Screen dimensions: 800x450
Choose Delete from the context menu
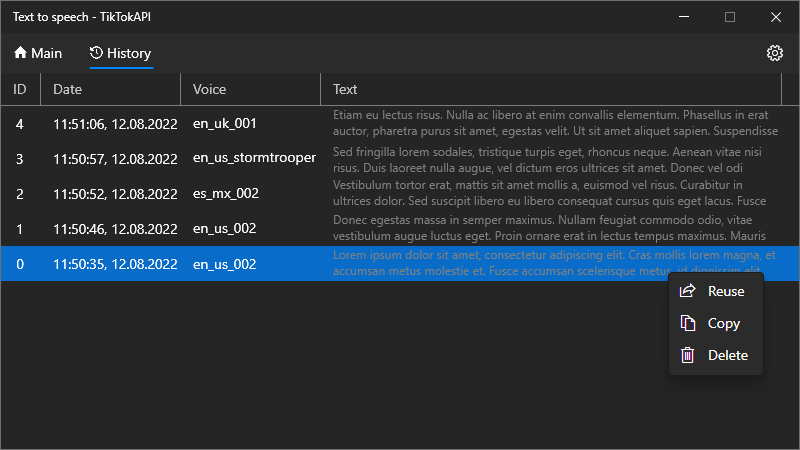pos(727,355)
